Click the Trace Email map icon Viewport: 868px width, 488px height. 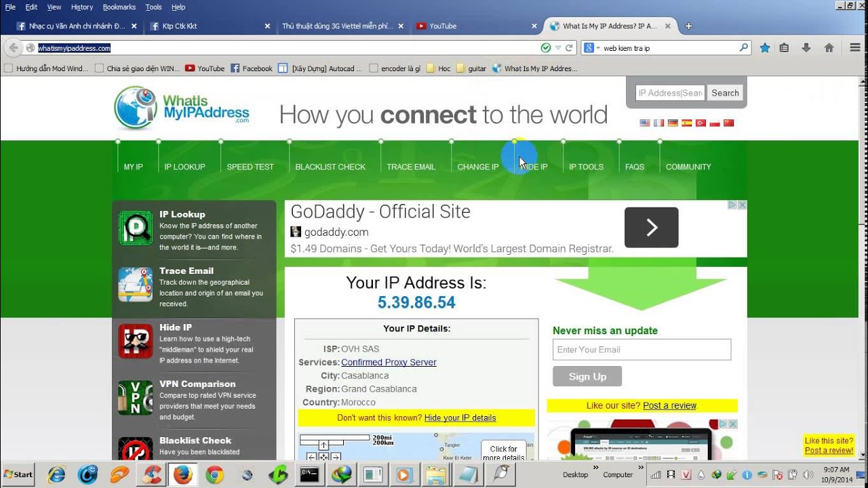click(136, 284)
